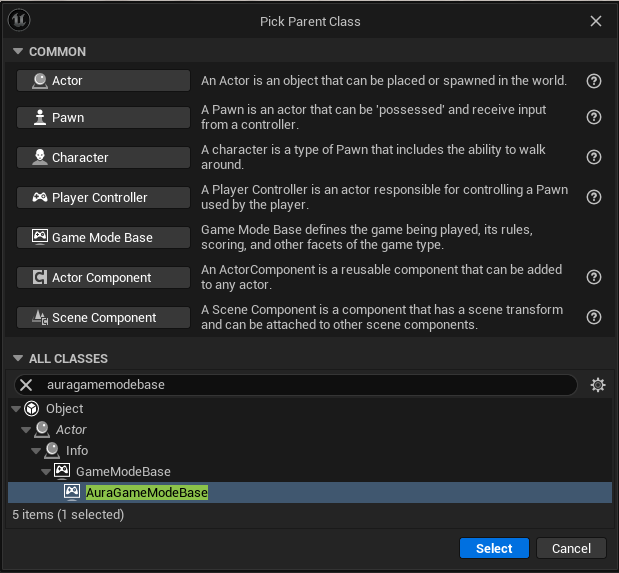Open Scene Component documentation icon

[594, 317]
